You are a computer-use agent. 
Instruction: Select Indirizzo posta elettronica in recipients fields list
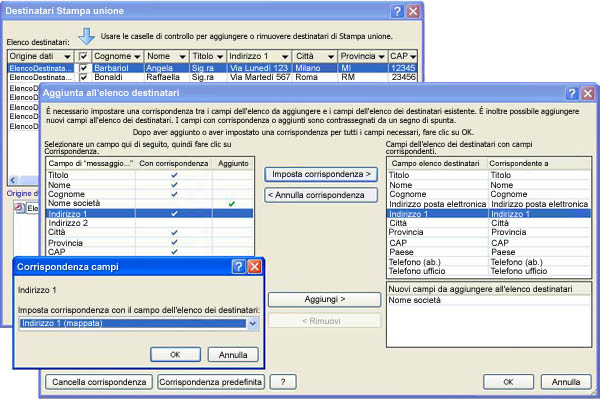pyautogui.click(x=489, y=204)
